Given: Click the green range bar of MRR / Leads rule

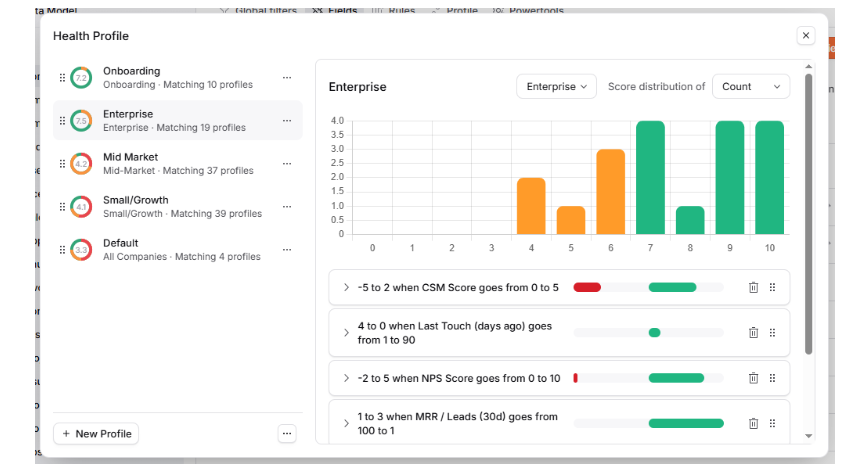Looking at the screenshot, I should [686, 423].
